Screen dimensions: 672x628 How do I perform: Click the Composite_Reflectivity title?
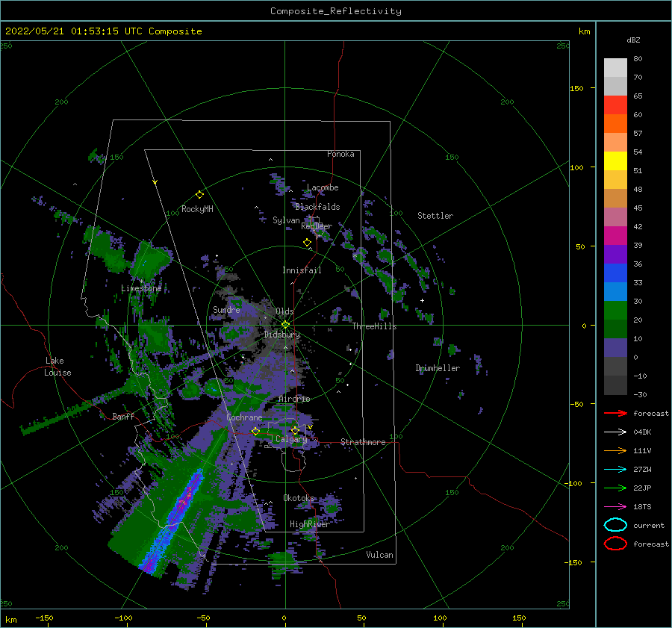coord(335,11)
